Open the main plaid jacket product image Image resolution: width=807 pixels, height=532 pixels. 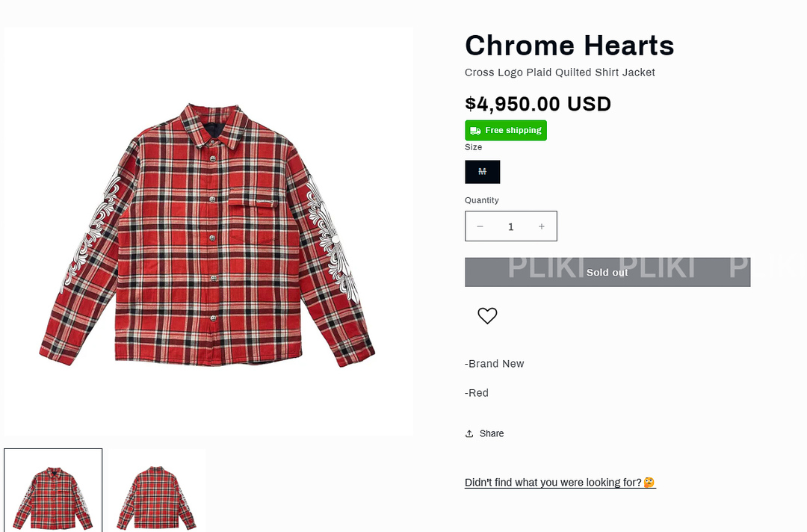tap(208, 232)
